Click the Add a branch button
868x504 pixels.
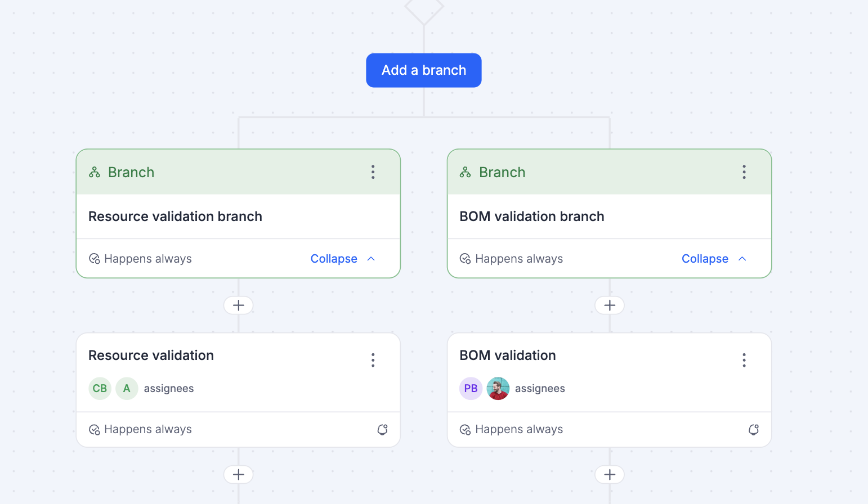(423, 70)
